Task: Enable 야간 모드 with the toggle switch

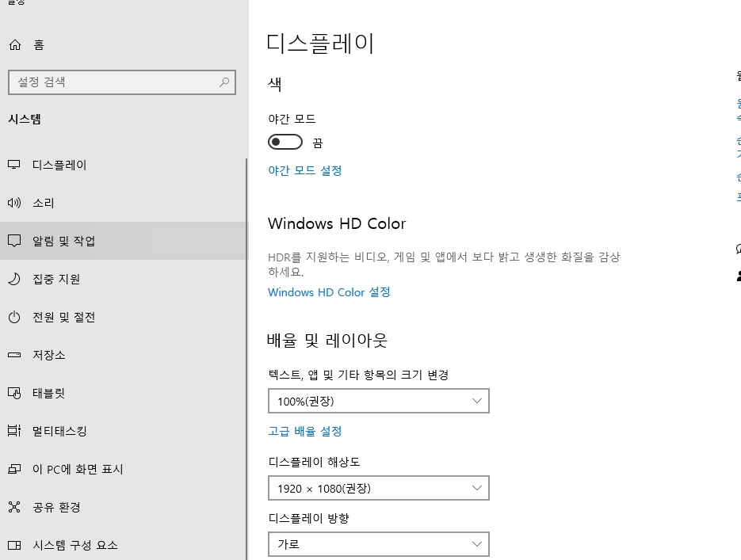Action: tap(285, 141)
